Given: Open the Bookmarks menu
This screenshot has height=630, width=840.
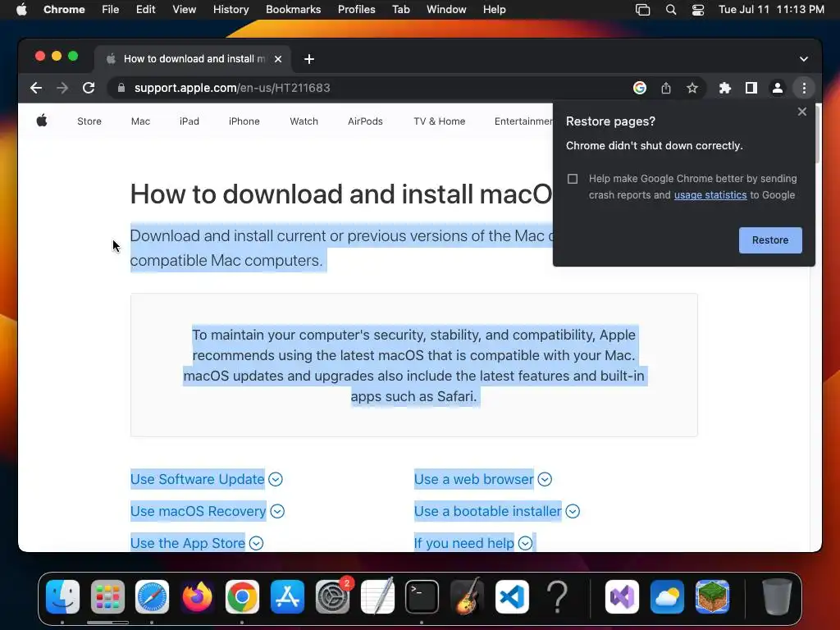Looking at the screenshot, I should [293, 9].
